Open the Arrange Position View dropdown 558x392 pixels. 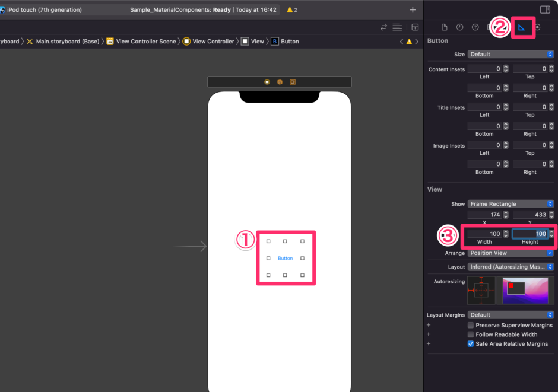(511, 253)
